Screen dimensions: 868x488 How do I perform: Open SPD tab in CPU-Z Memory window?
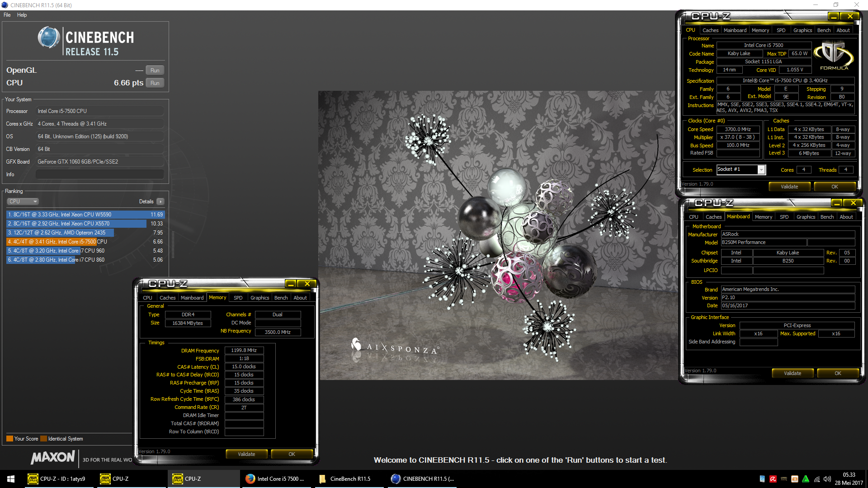[x=238, y=298]
